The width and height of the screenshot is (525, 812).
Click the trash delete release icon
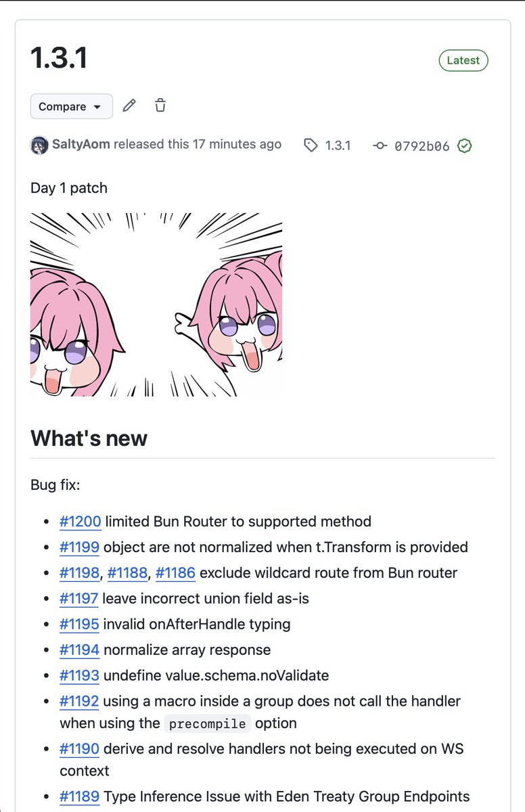click(x=160, y=106)
